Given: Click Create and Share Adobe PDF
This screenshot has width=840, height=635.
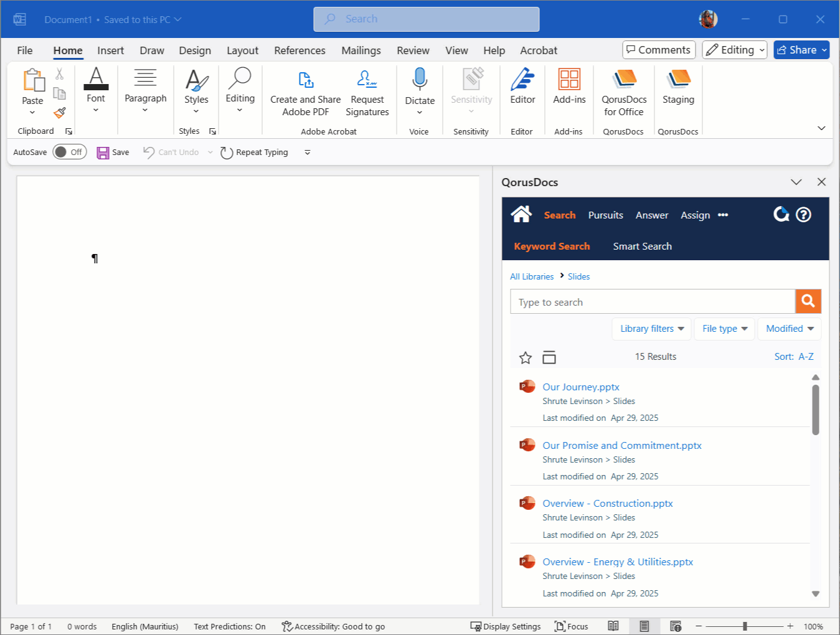Looking at the screenshot, I should coord(305,93).
